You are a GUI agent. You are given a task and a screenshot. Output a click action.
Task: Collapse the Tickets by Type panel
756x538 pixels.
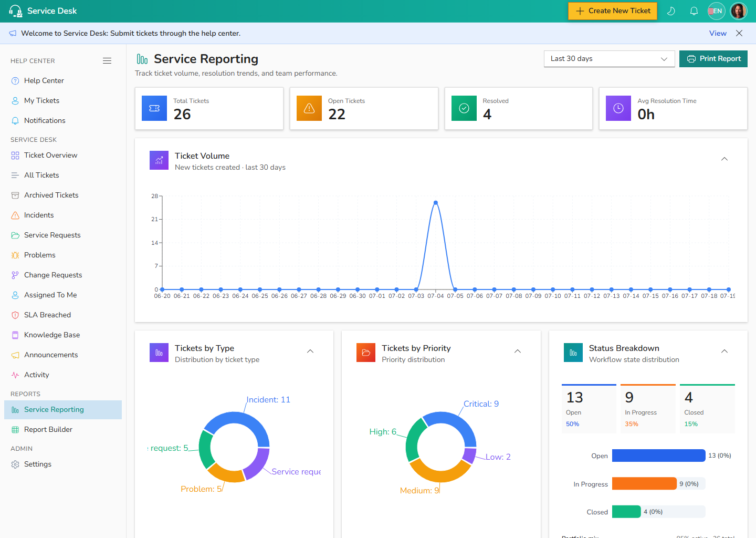tap(310, 351)
